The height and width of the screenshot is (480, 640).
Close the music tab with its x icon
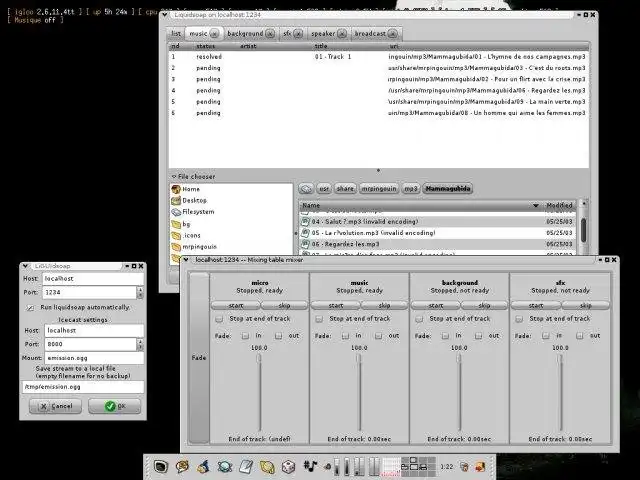(x=215, y=33)
